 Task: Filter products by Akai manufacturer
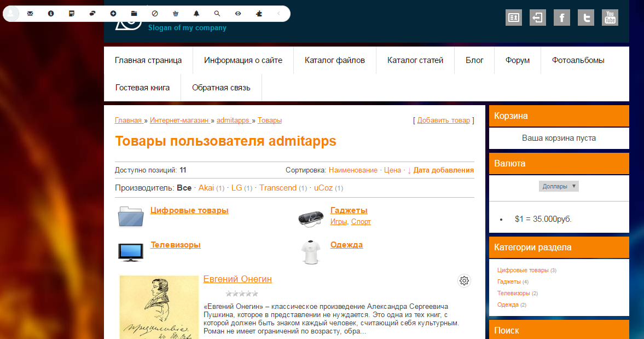click(206, 187)
